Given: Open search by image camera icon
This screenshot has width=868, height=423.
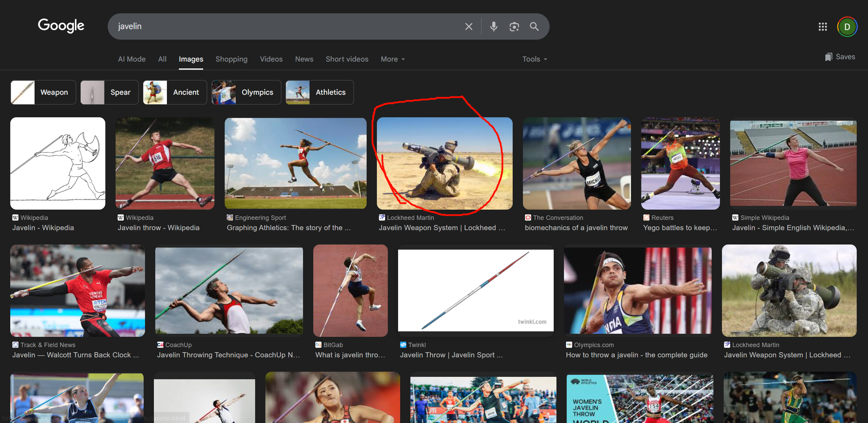Looking at the screenshot, I should (514, 27).
